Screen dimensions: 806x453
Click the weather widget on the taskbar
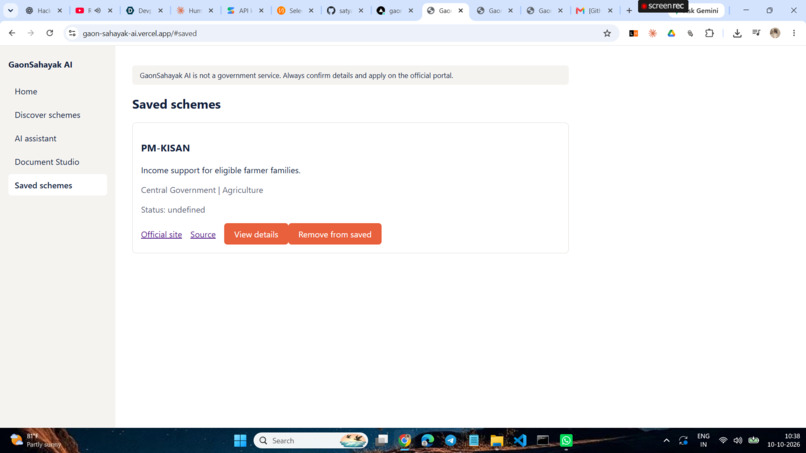coord(36,441)
